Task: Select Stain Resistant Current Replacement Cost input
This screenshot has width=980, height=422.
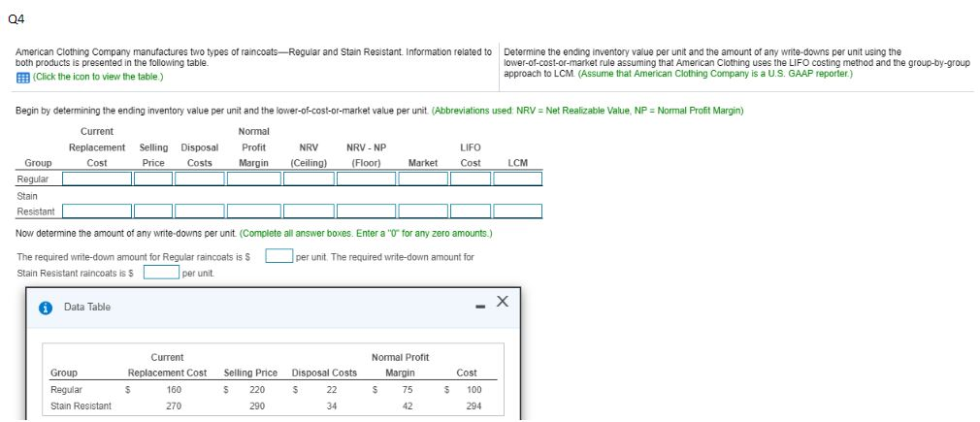Action: (x=97, y=211)
